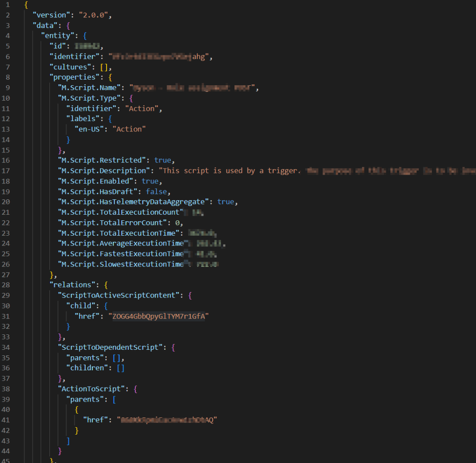Click the "en-US" label key
The height and width of the screenshot is (463, 476).
(x=88, y=129)
